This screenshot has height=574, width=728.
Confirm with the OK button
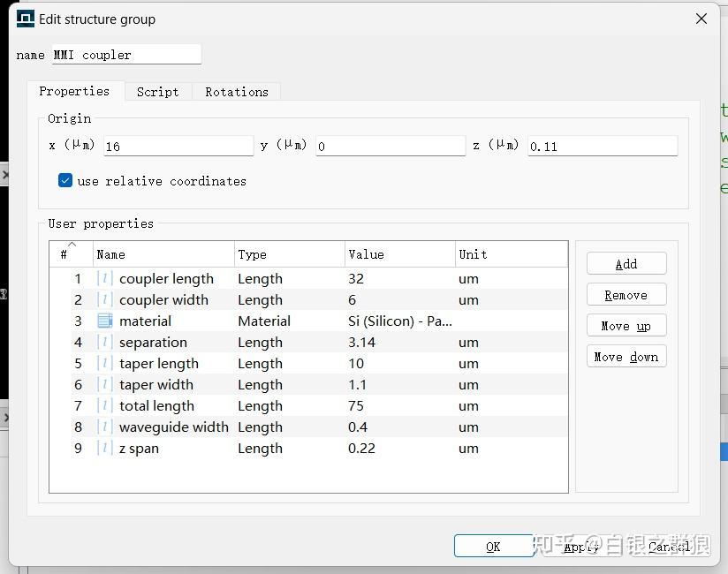tap(493, 547)
